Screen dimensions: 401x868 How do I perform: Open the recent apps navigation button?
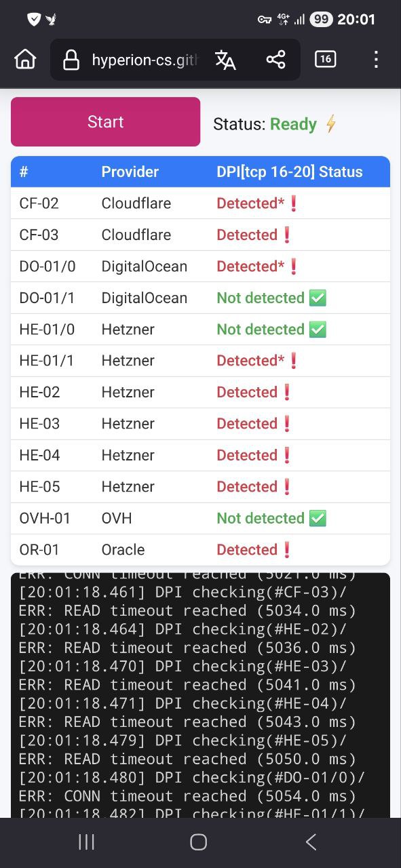[x=86, y=842]
